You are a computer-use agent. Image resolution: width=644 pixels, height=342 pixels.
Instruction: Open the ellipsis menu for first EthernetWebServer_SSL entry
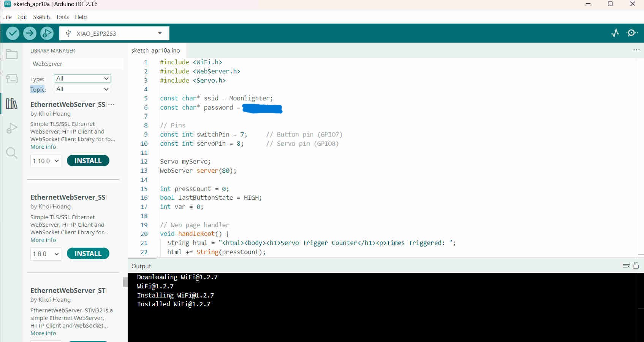[111, 104]
